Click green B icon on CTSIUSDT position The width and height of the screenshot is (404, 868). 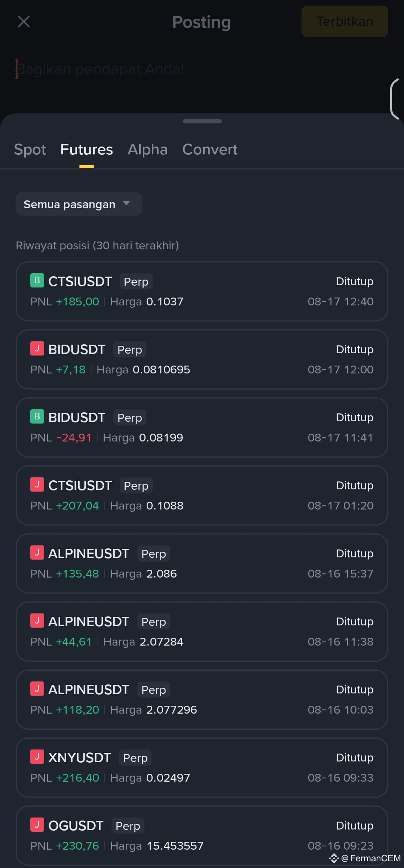tap(37, 280)
